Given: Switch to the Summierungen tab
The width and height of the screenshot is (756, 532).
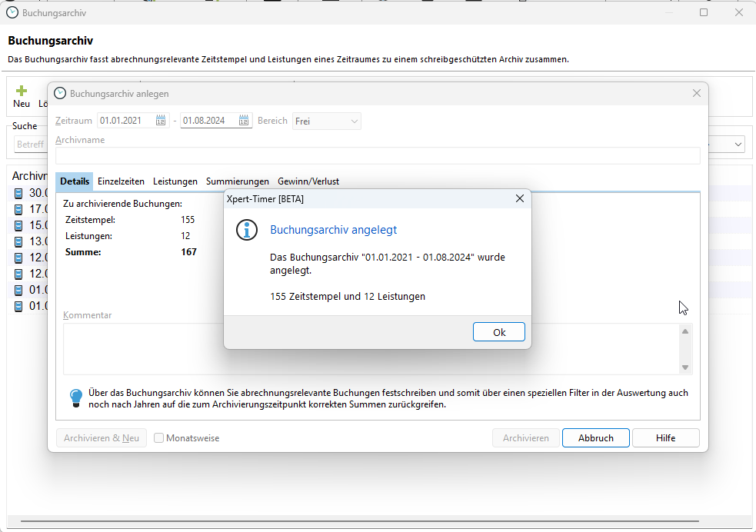Looking at the screenshot, I should [x=237, y=181].
